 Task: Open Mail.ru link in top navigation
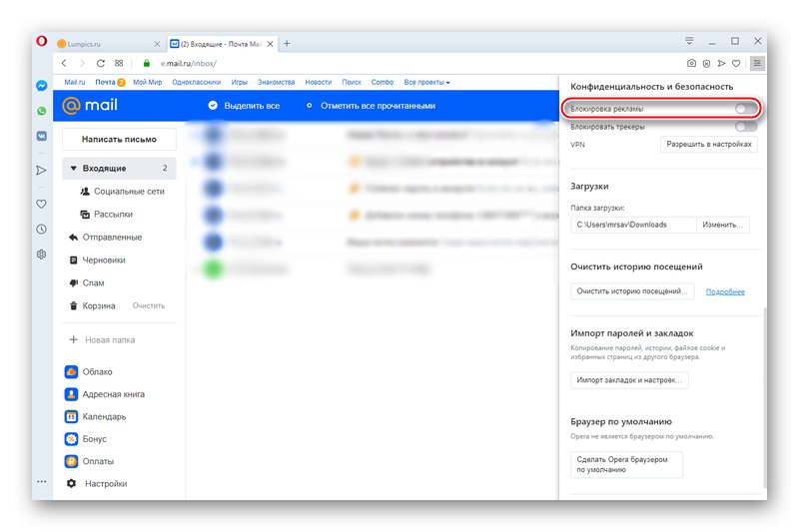pos(74,82)
